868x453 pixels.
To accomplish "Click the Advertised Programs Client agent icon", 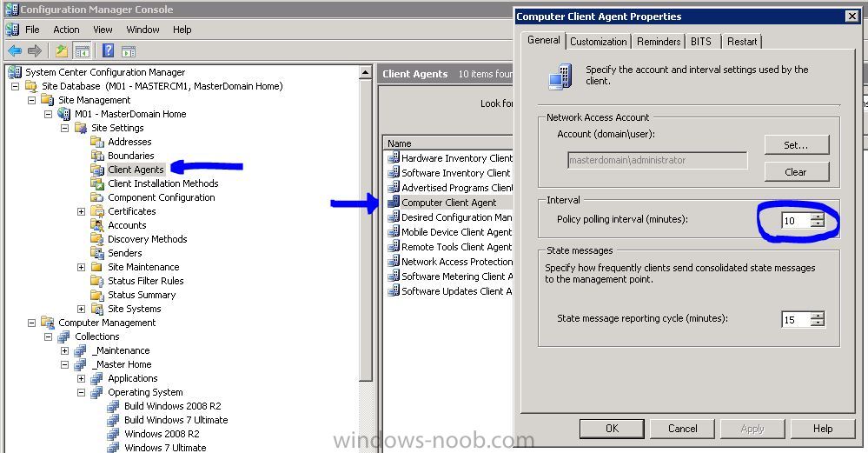I will coord(394,188).
